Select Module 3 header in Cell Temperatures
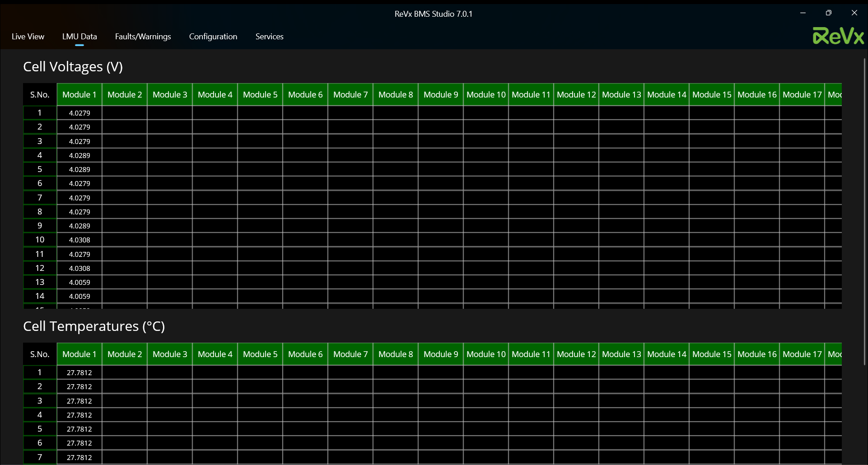Viewport: 868px width, 465px height. pos(170,354)
